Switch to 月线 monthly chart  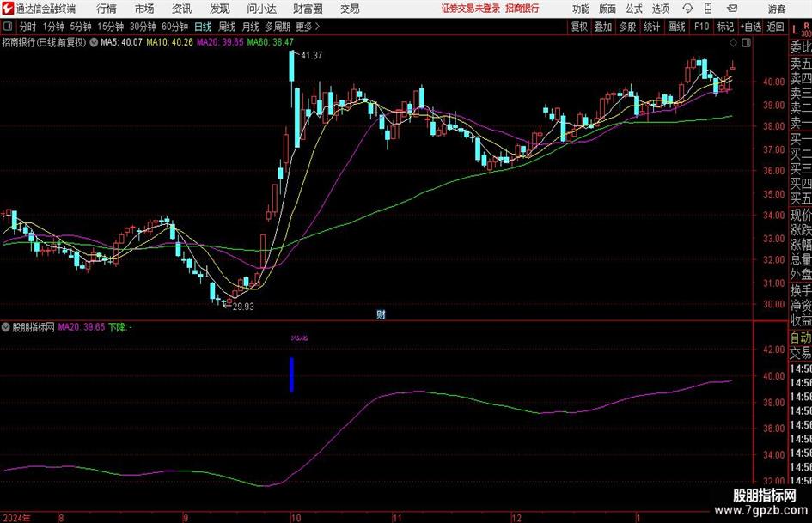point(251,27)
